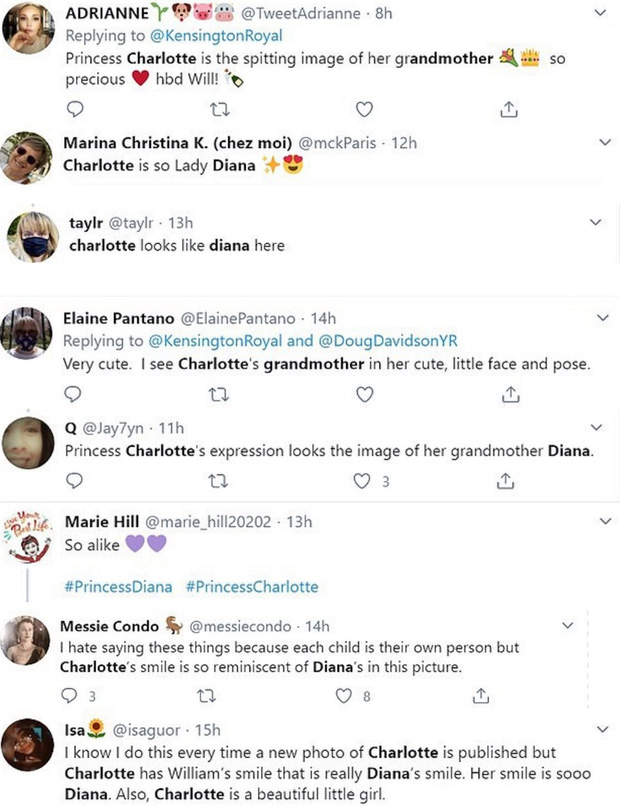Share ADRIANNE's tweet
The height and width of the screenshot is (806, 620).
pyautogui.click(x=508, y=108)
